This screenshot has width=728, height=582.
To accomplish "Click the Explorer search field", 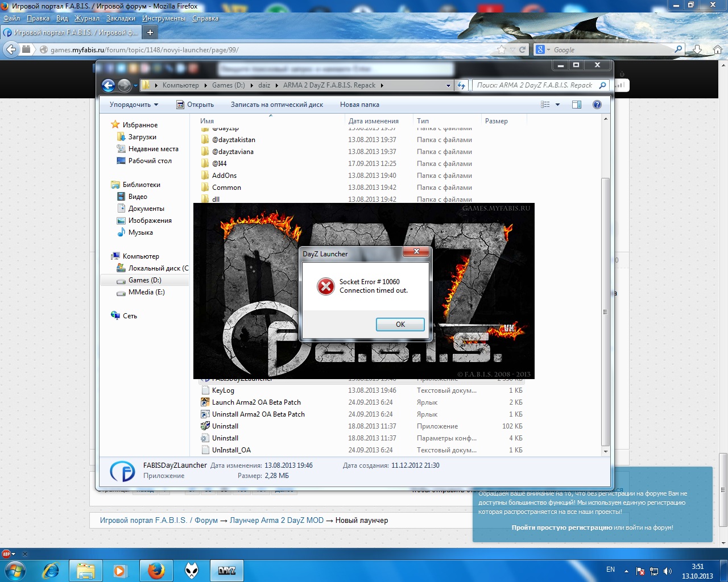I will click(x=540, y=85).
